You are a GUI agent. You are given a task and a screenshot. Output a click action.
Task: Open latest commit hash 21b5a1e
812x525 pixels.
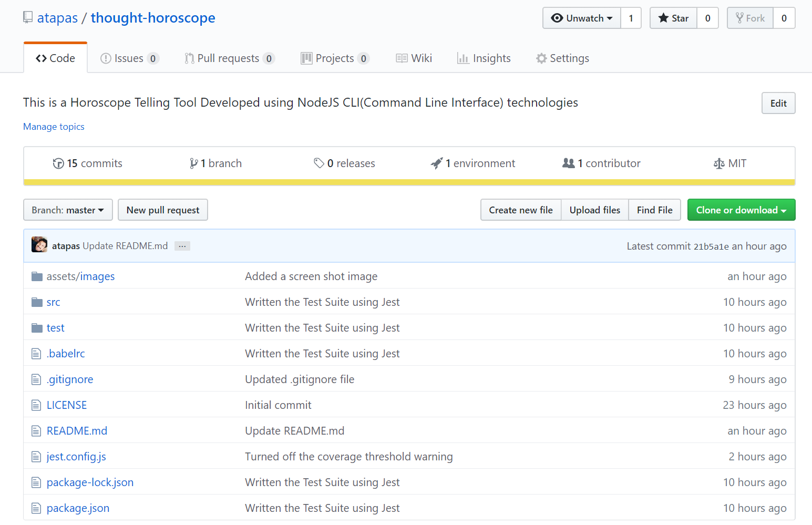pyautogui.click(x=711, y=246)
